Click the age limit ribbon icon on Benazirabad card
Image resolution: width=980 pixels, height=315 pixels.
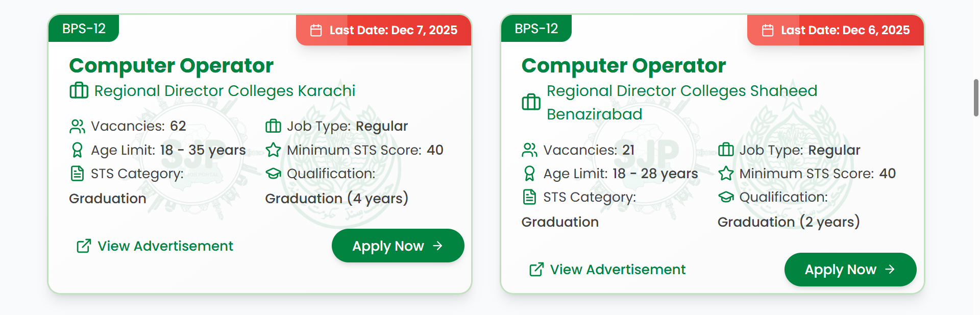(x=530, y=174)
